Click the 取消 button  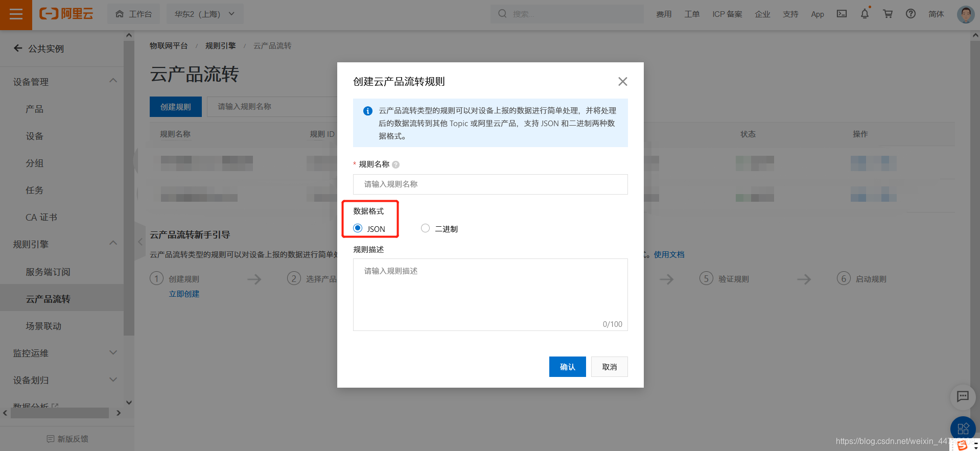point(609,367)
